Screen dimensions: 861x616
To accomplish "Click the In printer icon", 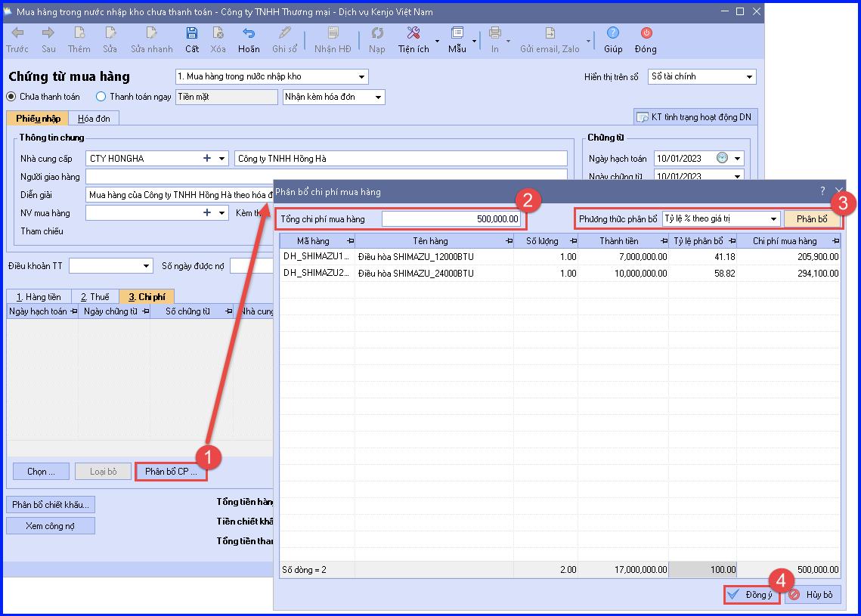I will click(494, 33).
